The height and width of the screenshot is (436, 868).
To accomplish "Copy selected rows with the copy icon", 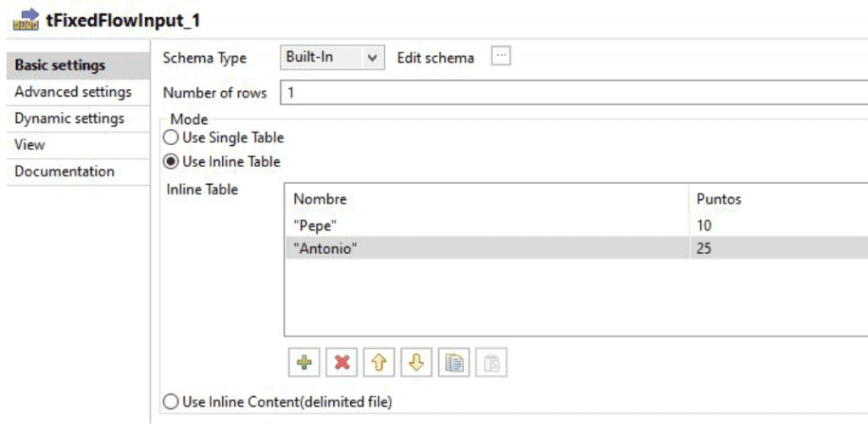I will point(454,363).
